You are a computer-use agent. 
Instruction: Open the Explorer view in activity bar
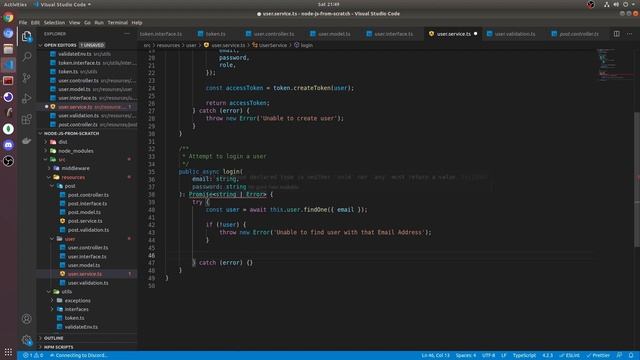click(27, 37)
